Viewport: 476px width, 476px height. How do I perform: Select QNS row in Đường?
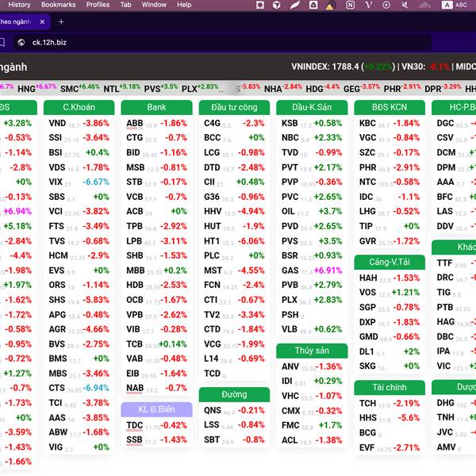pos(234,410)
